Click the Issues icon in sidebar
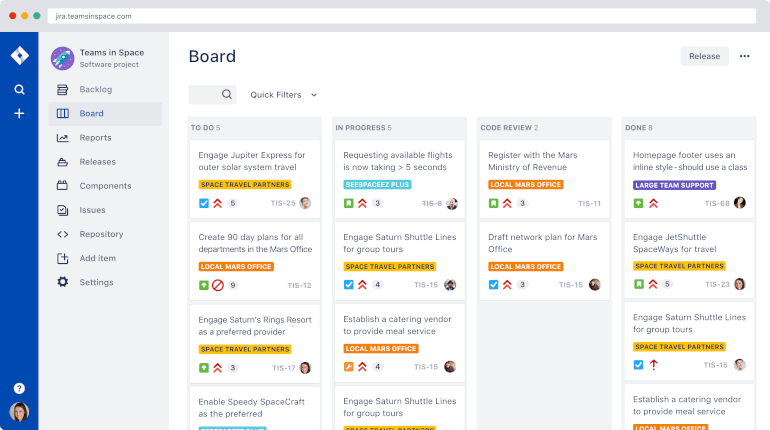The height and width of the screenshot is (430, 770). pyautogui.click(x=62, y=210)
